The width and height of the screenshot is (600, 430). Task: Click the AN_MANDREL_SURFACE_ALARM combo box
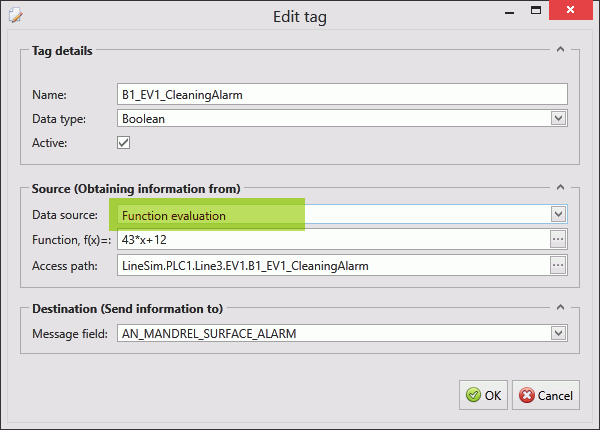point(342,333)
